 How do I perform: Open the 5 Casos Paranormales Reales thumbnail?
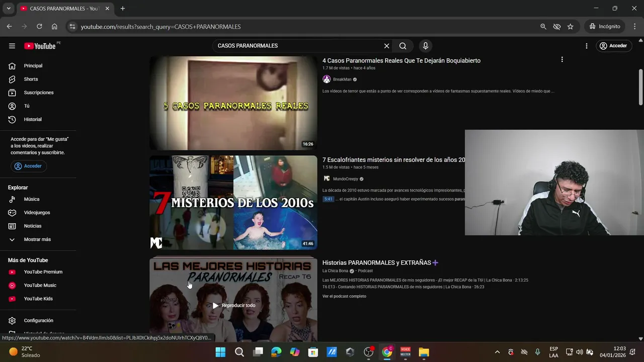point(233,103)
